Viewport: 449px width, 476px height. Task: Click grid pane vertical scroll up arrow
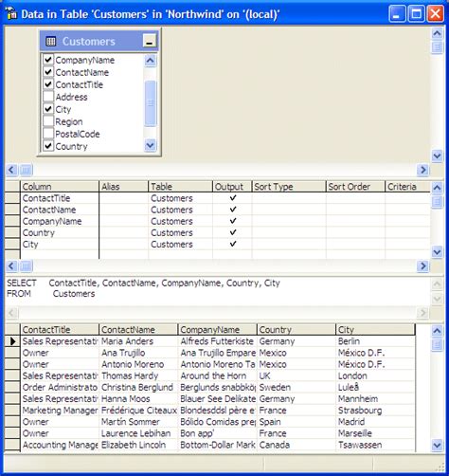(438, 188)
